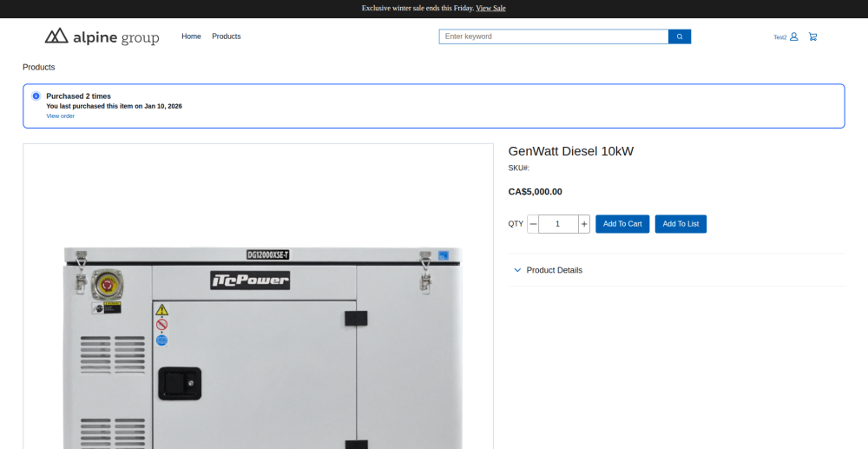Open the shopping cart icon
This screenshot has height=449, width=868.
point(812,36)
